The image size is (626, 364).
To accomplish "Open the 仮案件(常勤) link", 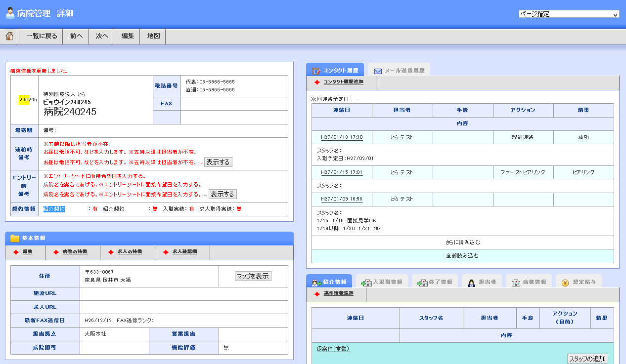I will 333,349.
